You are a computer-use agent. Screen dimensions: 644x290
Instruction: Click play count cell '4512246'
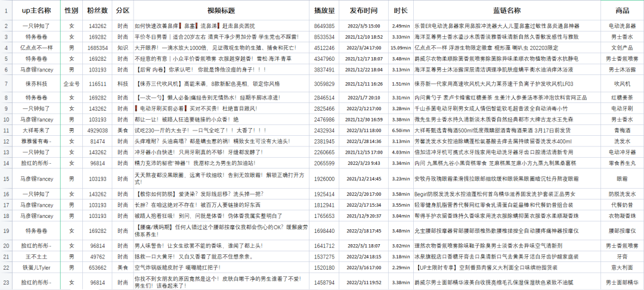pos(324,48)
